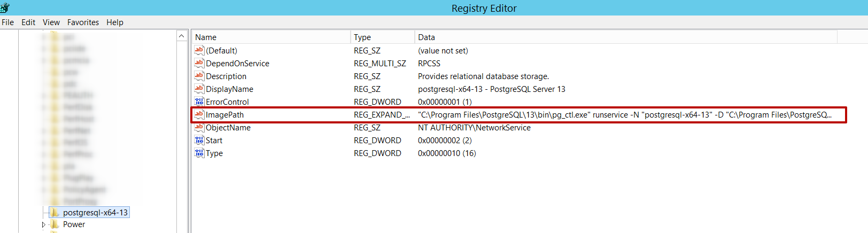Select the Power key in tree

(74, 224)
